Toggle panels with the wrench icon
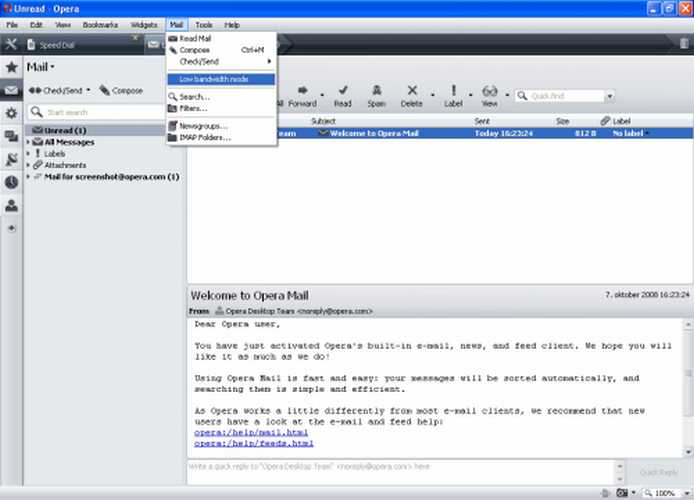This screenshot has height=500, width=694. point(11,44)
